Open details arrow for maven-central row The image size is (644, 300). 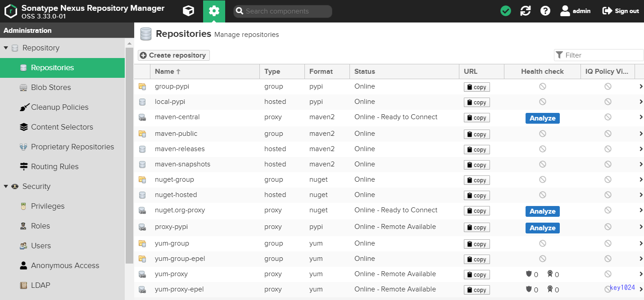(641, 117)
